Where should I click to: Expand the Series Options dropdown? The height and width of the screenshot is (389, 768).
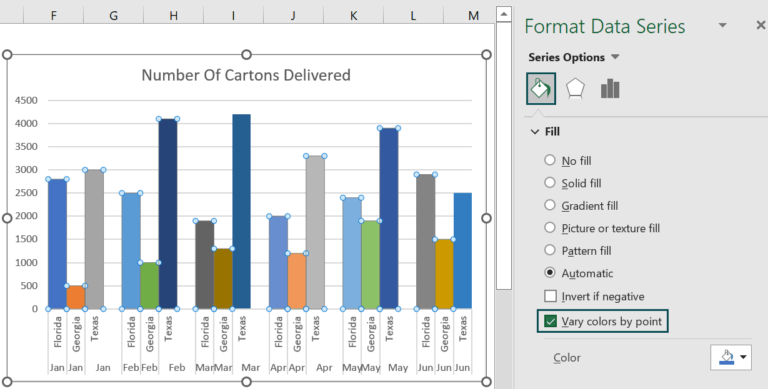pos(616,57)
